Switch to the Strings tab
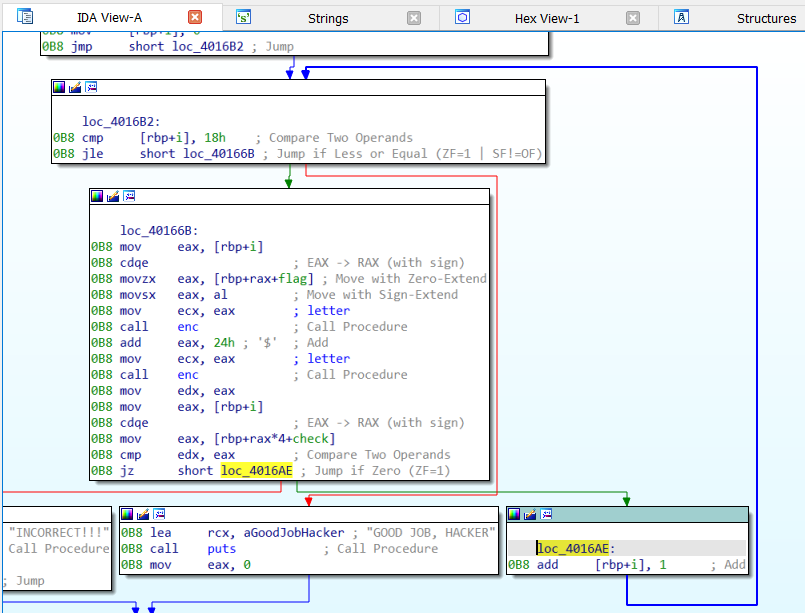The width and height of the screenshot is (805, 613). coord(328,18)
